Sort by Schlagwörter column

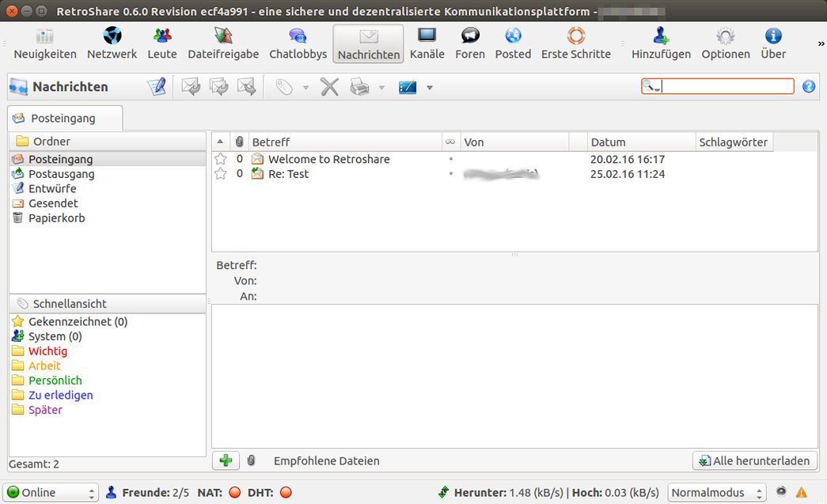[734, 142]
